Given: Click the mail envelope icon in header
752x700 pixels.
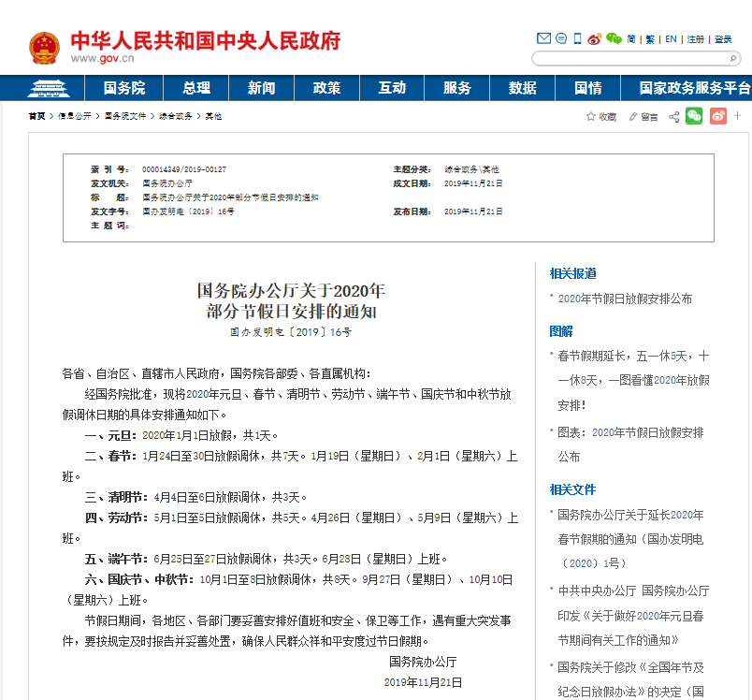Looking at the screenshot, I should click(x=543, y=38).
